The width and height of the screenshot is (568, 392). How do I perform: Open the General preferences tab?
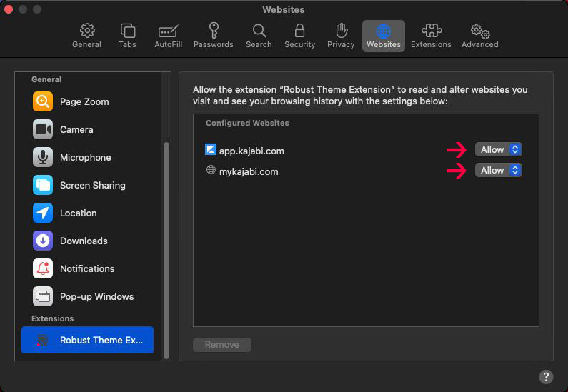[86, 36]
